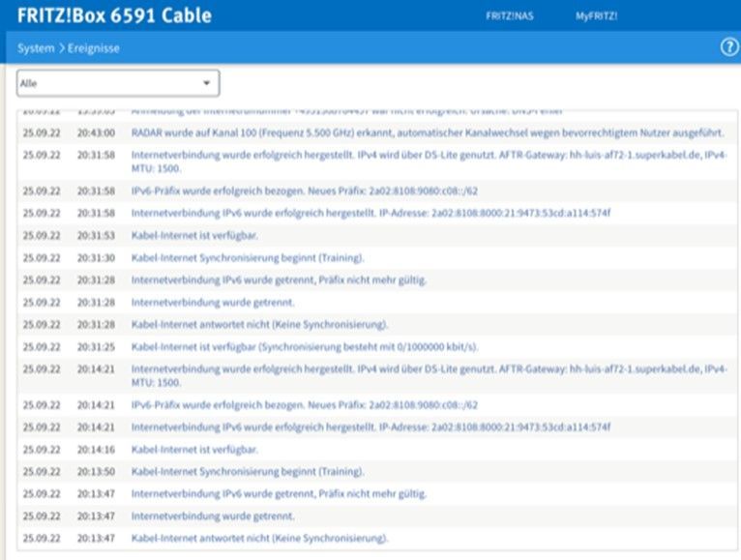Select the 20:31:58 DS-Lite Internetverbindung hergestellt message
This screenshot has height=560, width=741.
430,162
